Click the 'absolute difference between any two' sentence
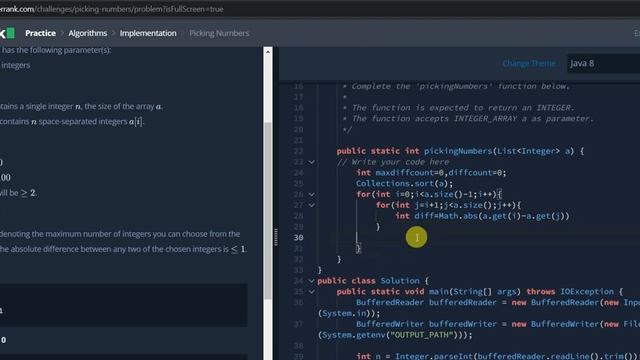 (123, 249)
